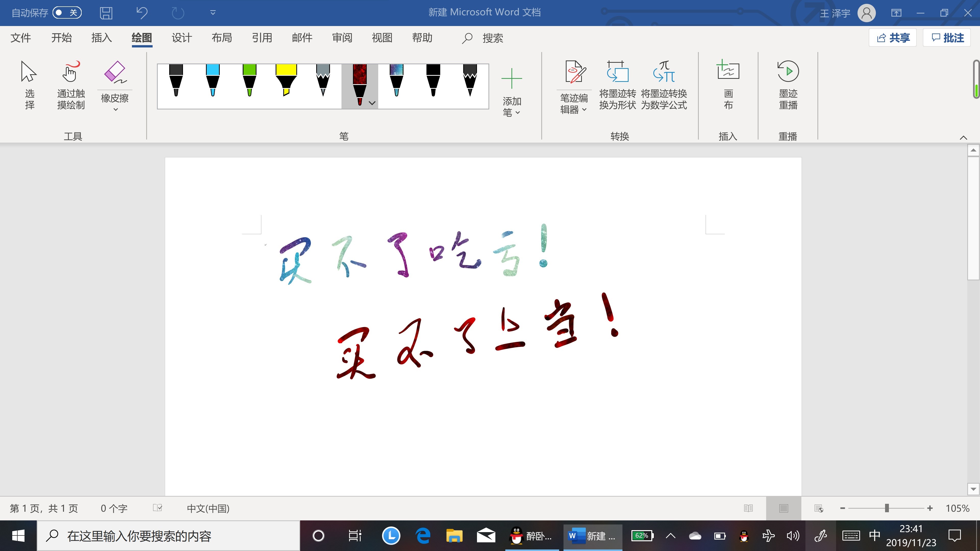The image size is (980, 551).
Task: Select the dark pencil at end
Action: [470, 80]
